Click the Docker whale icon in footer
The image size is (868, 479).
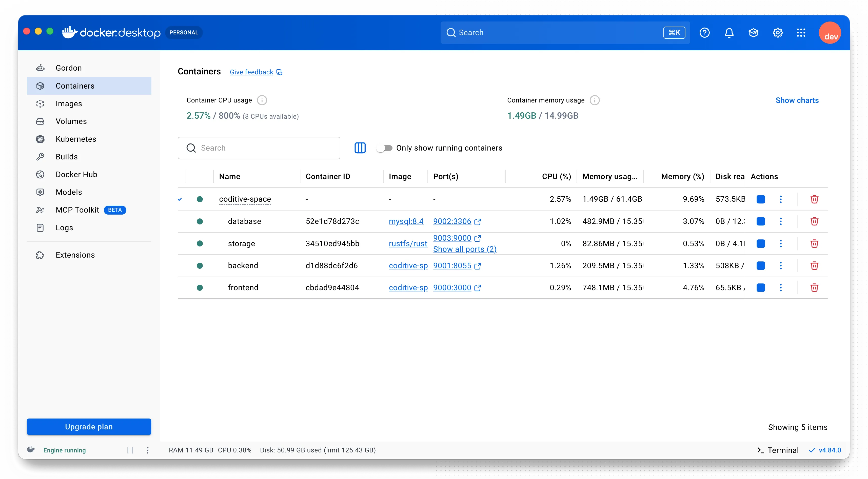tap(31, 449)
